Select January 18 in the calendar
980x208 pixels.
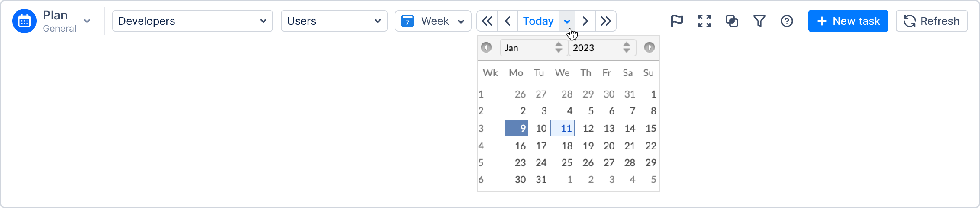[567, 146]
